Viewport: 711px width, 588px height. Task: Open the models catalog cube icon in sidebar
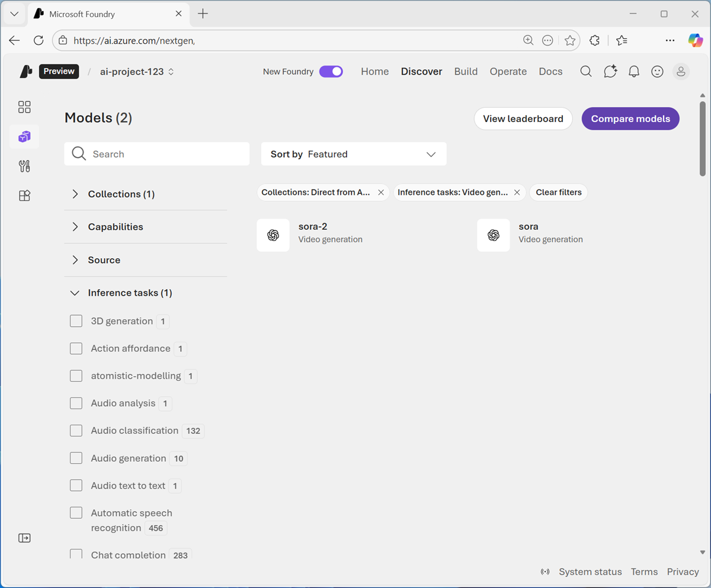(x=24, y=137)
